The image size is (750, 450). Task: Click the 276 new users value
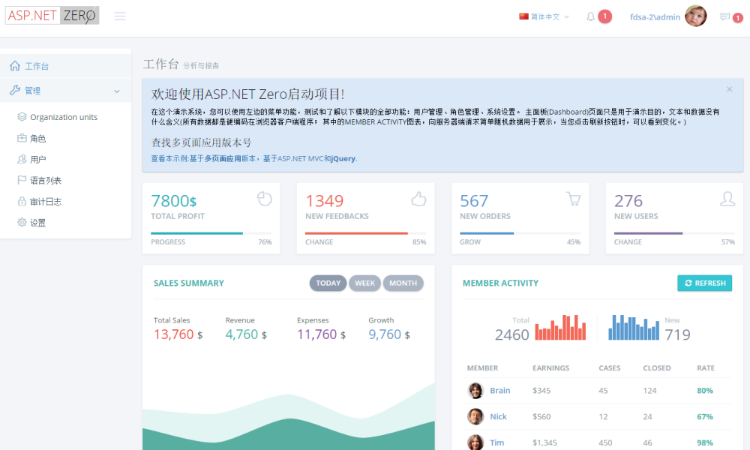coord(629,201)
